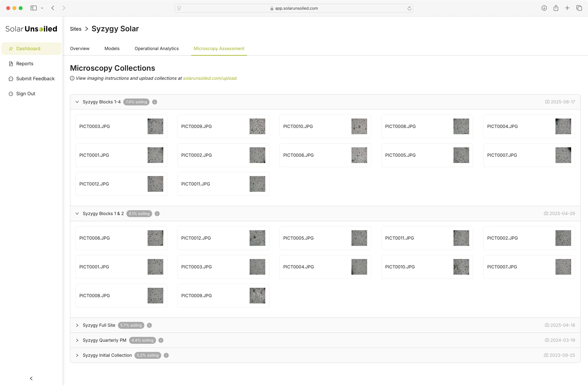Click the Share icon in browser toolbar
This screenshot has width=588, height=386.
556,8
